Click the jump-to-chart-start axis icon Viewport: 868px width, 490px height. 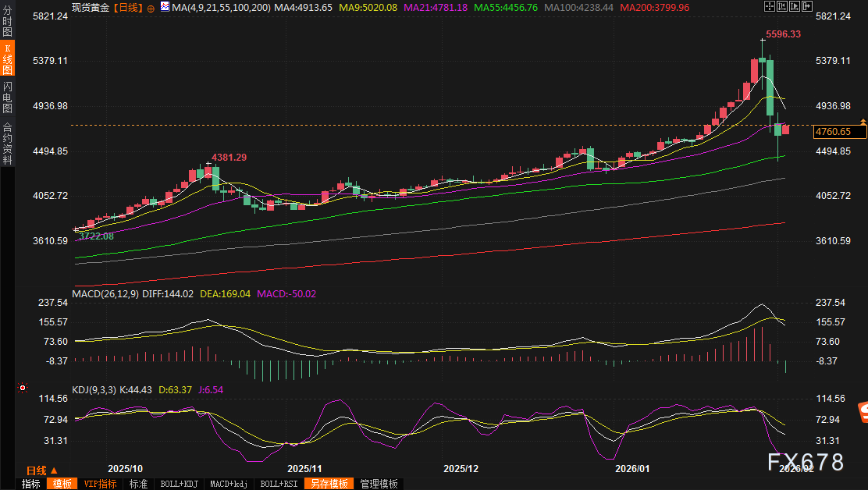(782, 7)
